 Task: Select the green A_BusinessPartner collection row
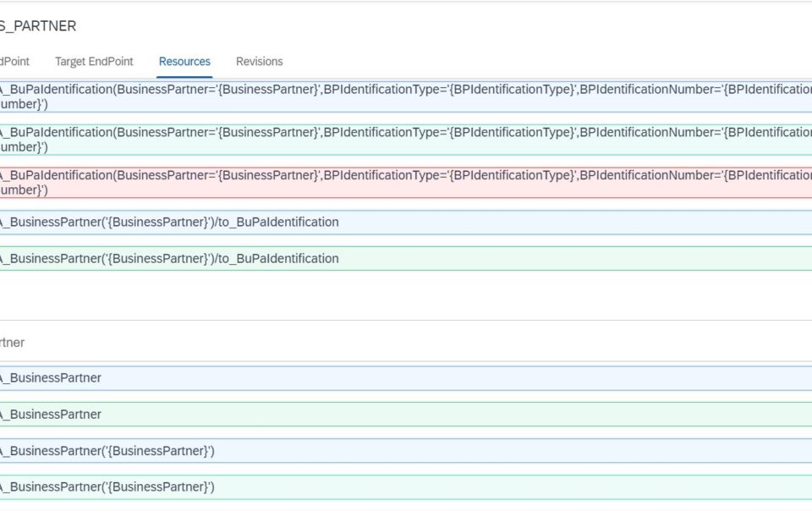coord(406,415)
